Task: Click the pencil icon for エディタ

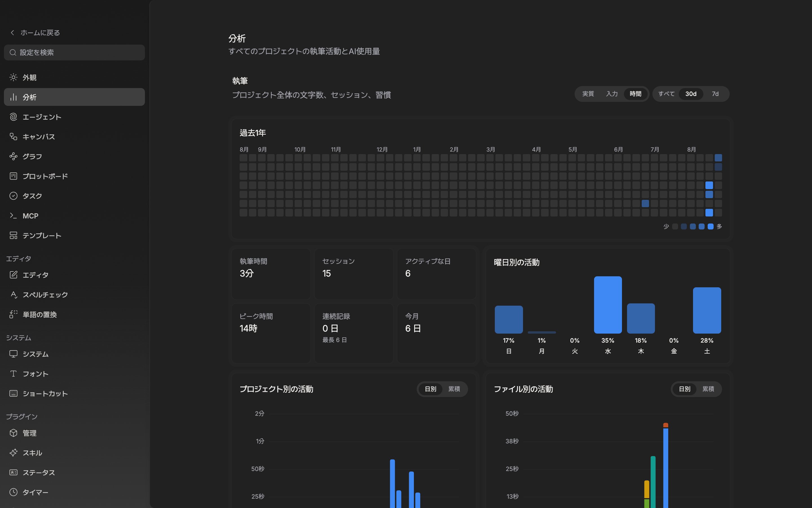Action: pos(14,275)
